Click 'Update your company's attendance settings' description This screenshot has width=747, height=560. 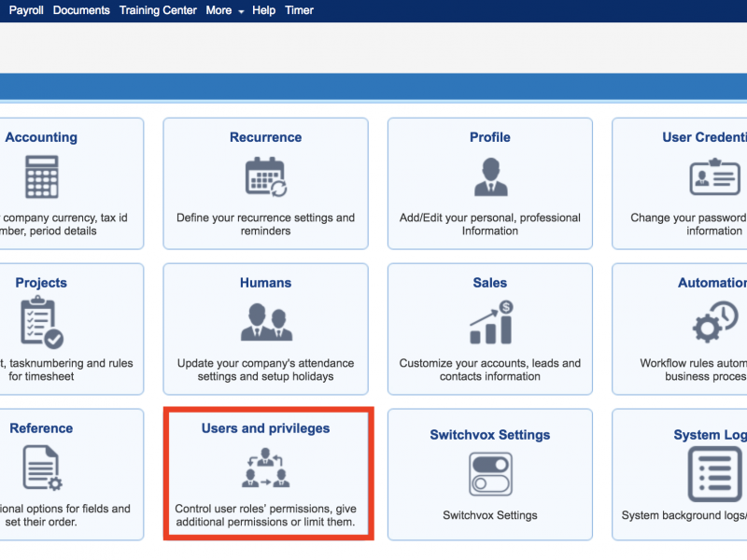tap(266, 370)
